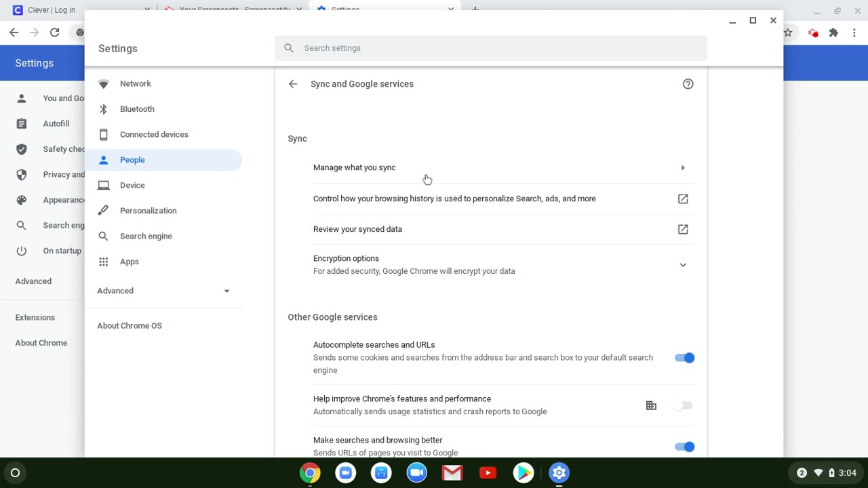Select People in the settings sidebar

(x=163, y=160)
